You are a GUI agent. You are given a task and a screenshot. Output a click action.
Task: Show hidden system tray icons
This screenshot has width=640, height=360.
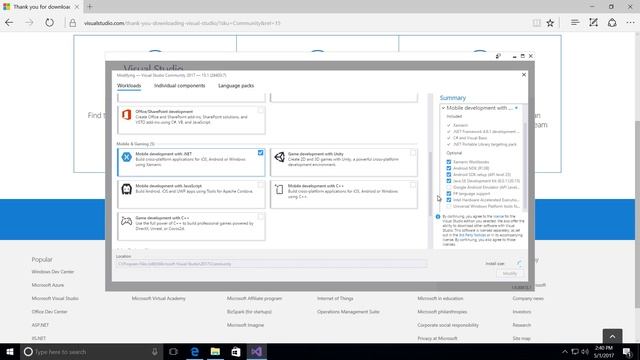564,351
